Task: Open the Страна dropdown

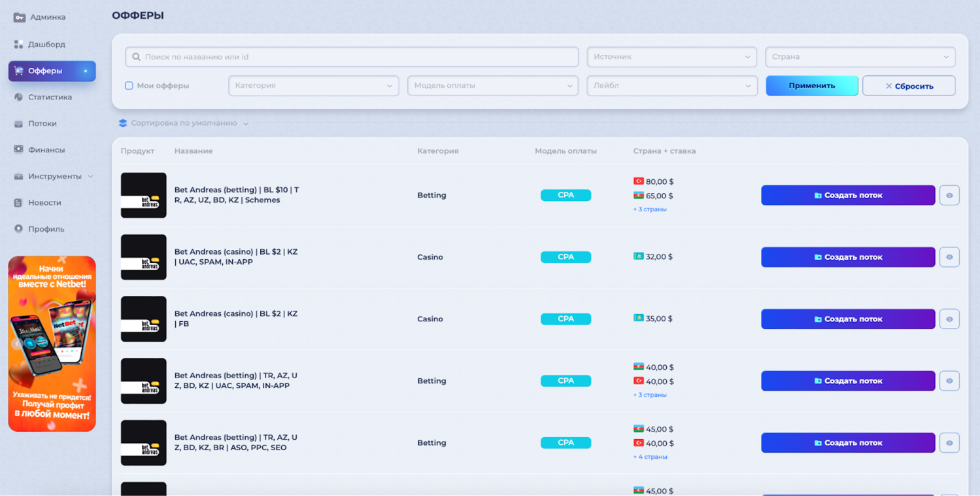Action: click(860, 57)
